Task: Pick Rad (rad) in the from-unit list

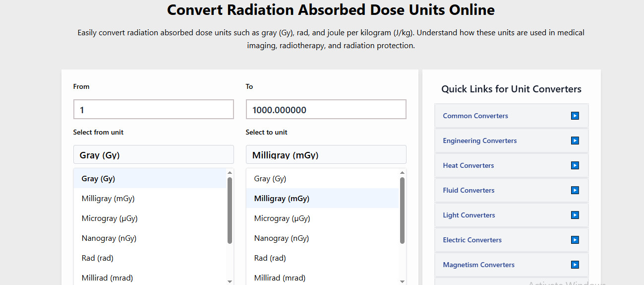Action: [x=98, y=258]
